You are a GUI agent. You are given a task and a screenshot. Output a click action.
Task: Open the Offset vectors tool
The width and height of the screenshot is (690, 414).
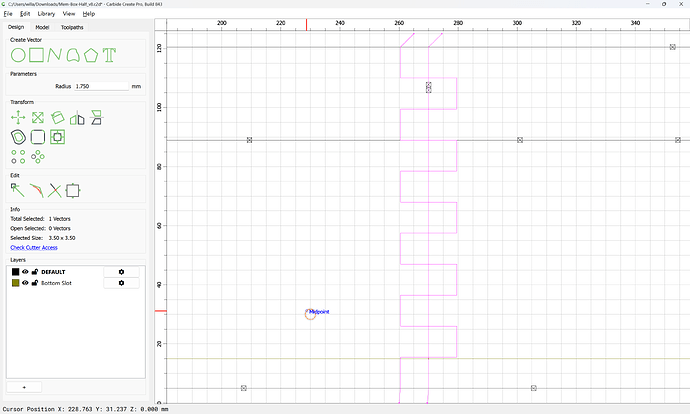[18, 137]
